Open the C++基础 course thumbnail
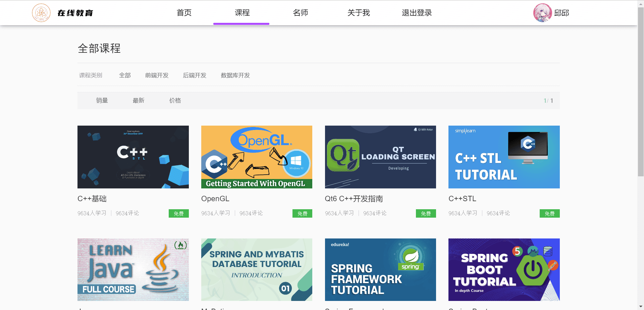The image size is (644, 310). click(133, 157)
